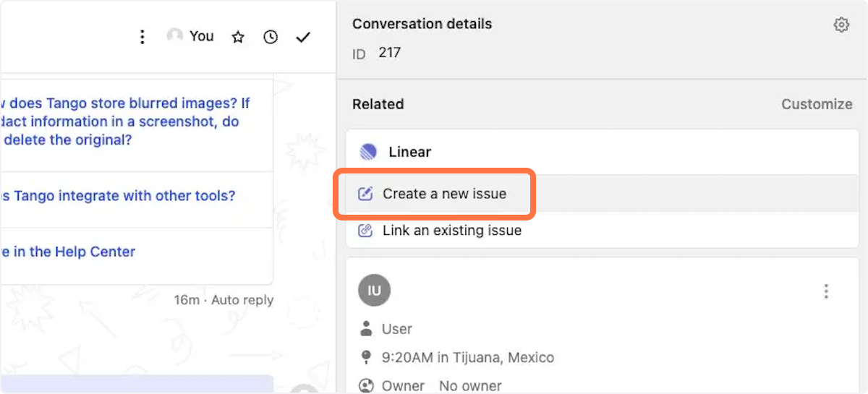Click the User role label

click(397, 329)
